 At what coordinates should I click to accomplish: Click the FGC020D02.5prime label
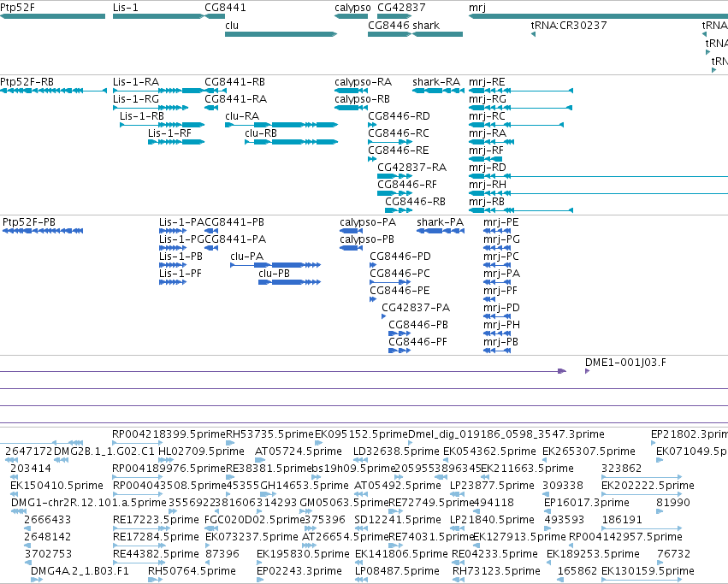click(x=254, y=520)
